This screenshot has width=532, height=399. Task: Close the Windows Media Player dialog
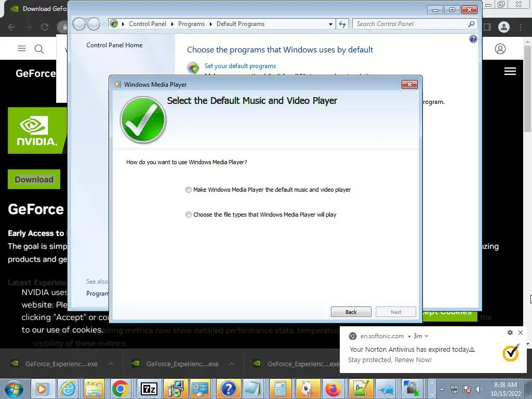click(x=409, y=85)
